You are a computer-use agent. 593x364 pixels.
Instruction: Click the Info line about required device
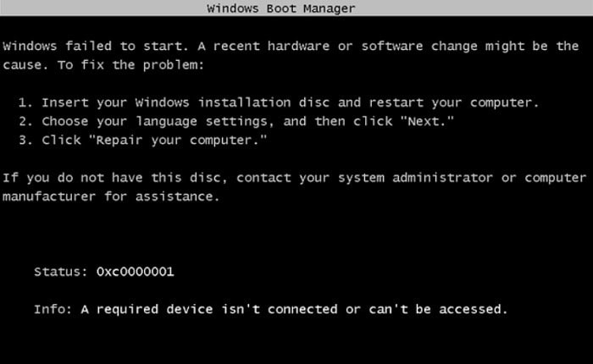[x=271, y=310]
